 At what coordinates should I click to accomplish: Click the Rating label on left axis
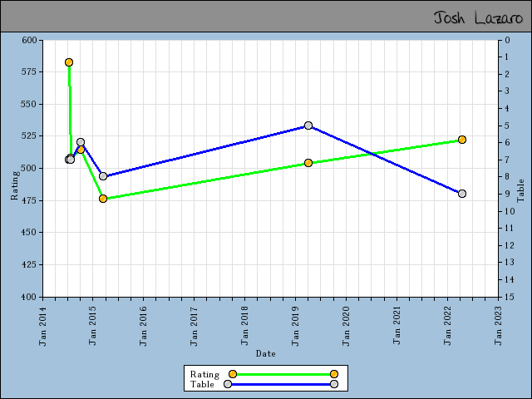pyautogui.click(x=14, y=185)
